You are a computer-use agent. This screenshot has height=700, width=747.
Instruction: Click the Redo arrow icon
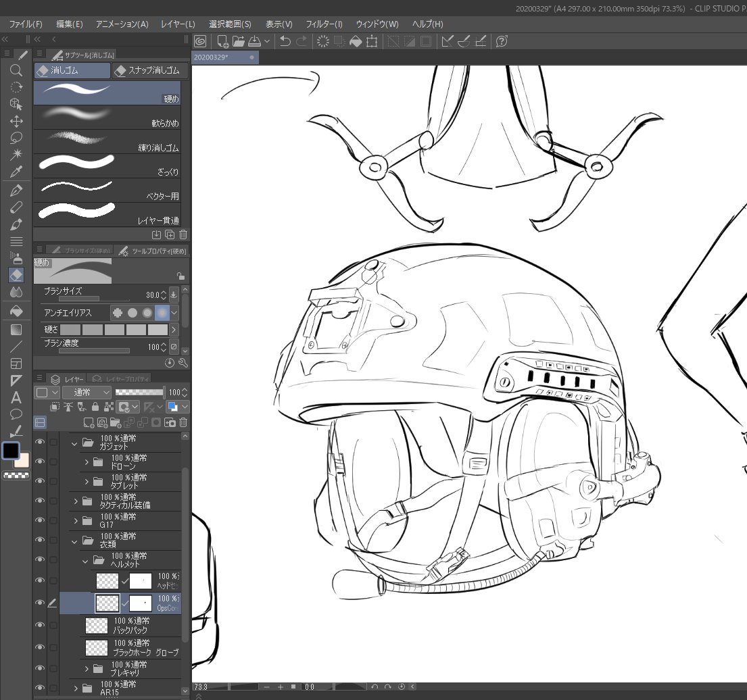pyautogui.click(x=301, y=41)
